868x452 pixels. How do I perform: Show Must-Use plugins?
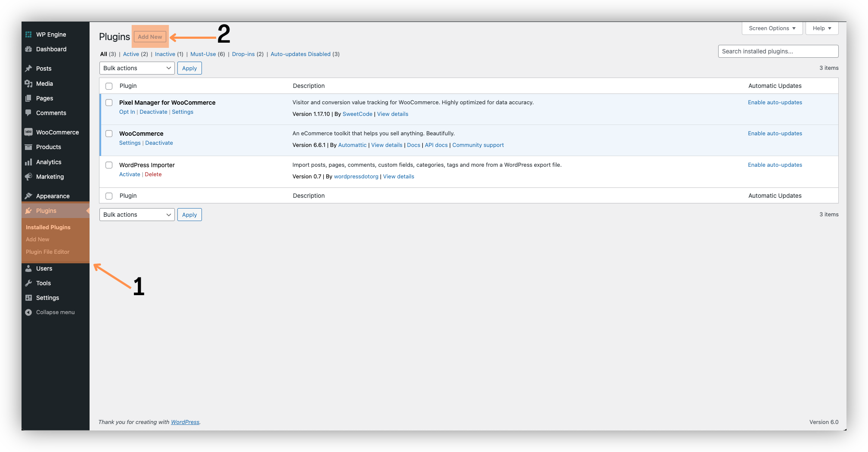203,54
